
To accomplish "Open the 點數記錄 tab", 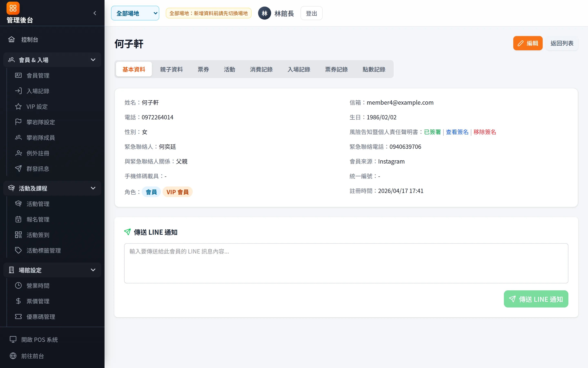I will [374, 69].
